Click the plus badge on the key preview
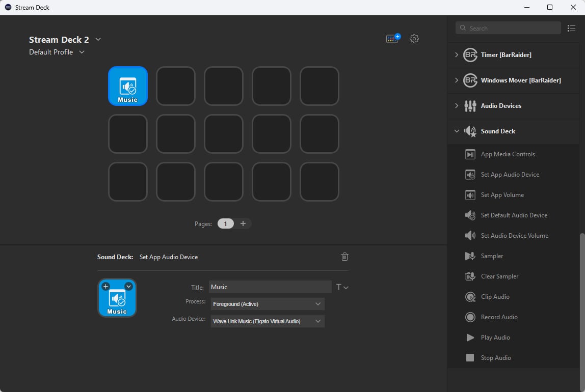This screenshot has height=392, width=585. click(x=106, y=286)
